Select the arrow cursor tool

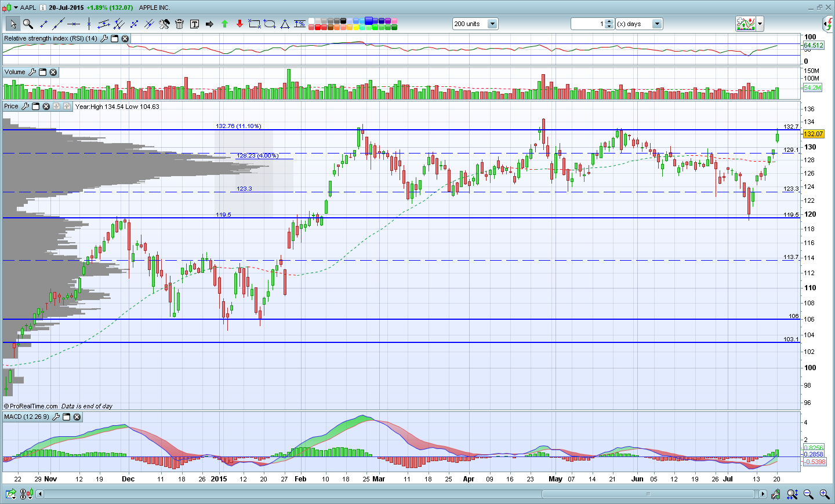(13, 24)
